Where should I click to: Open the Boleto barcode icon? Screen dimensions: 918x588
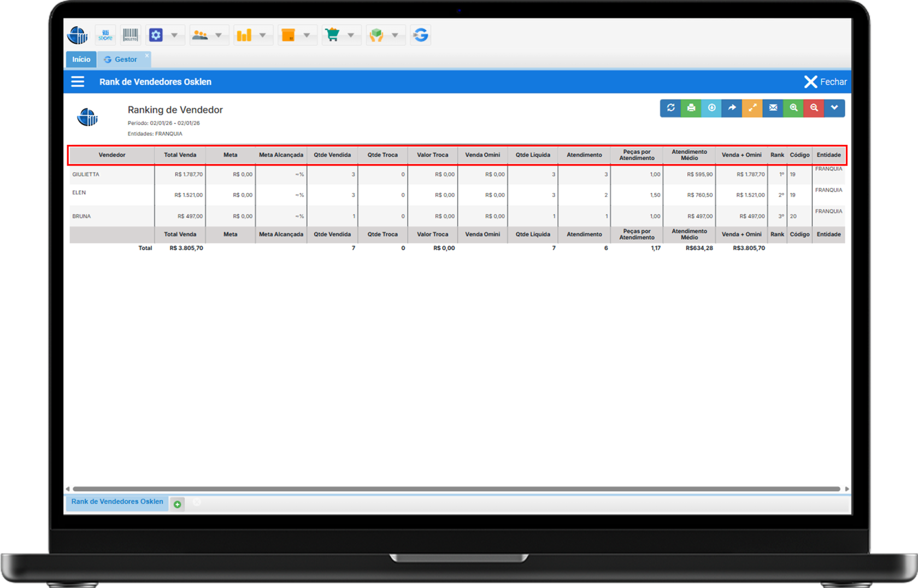130,36
